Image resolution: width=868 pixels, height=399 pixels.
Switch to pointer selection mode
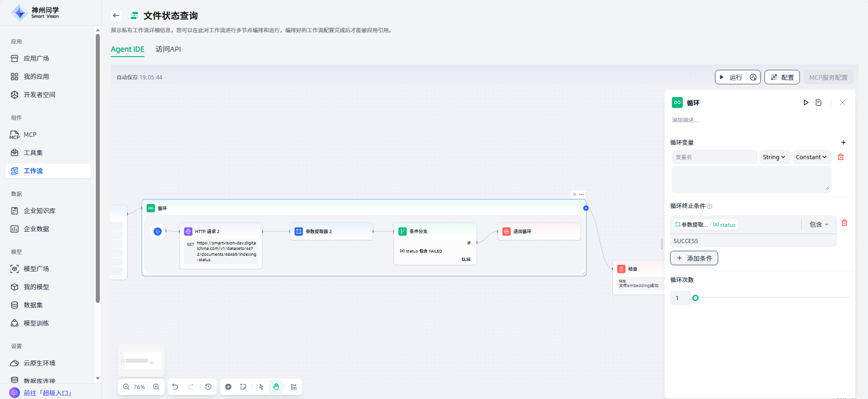click(261, 387)
